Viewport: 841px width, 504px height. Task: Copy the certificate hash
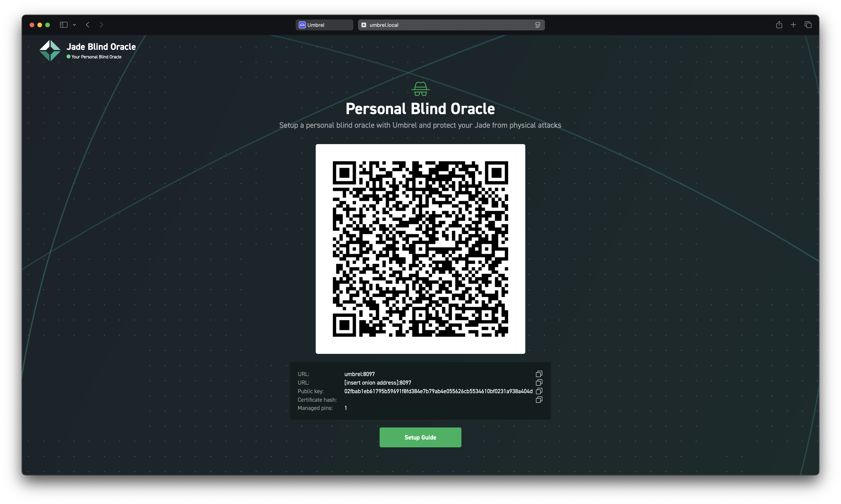click(x=539, y=400)
